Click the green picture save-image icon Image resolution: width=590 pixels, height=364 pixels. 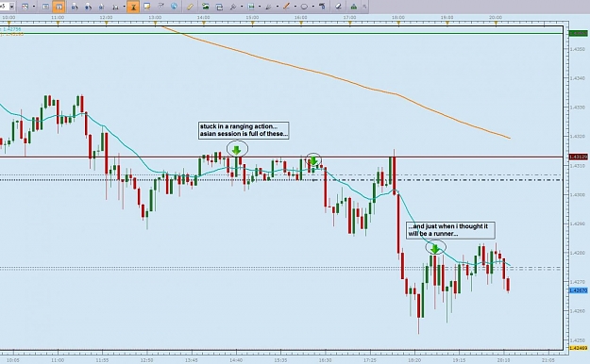pos(206,7)
